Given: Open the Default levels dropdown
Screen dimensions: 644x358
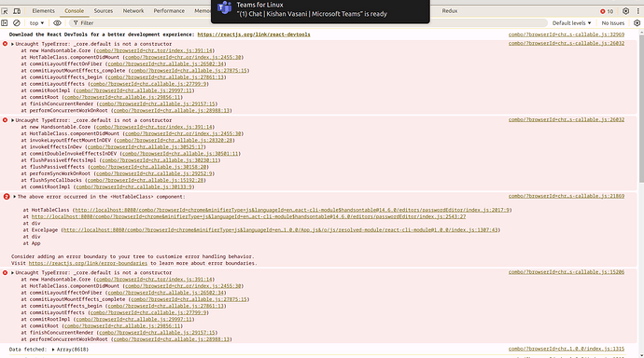Looking at the screenshot, I should coord(571,23).
